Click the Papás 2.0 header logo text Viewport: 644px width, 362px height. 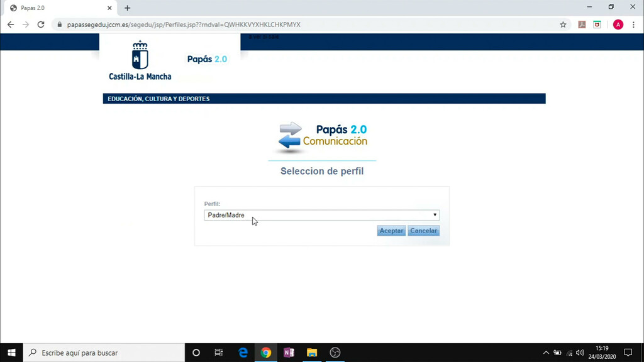207,59
